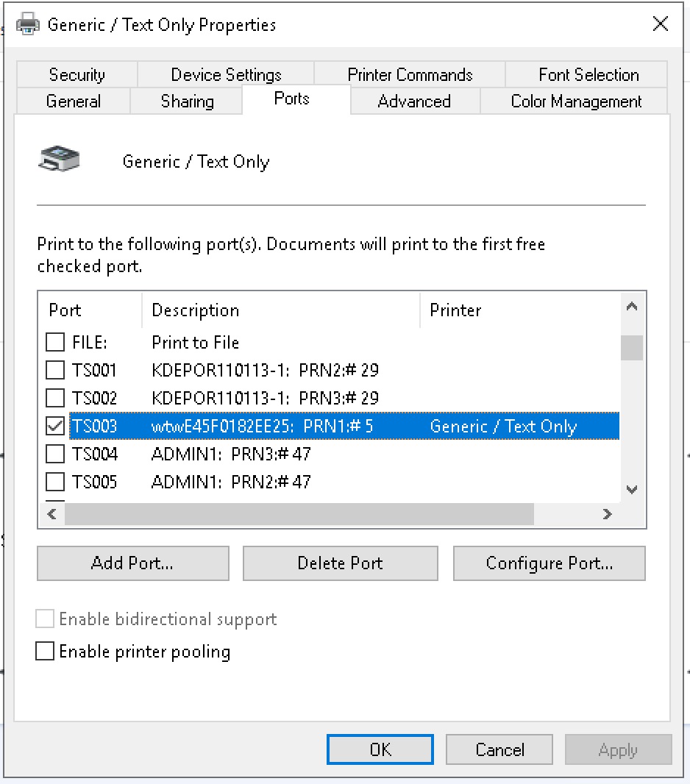Check the FILE: port checkbox
The image size is (690, 784).
[x=55, y=342]
